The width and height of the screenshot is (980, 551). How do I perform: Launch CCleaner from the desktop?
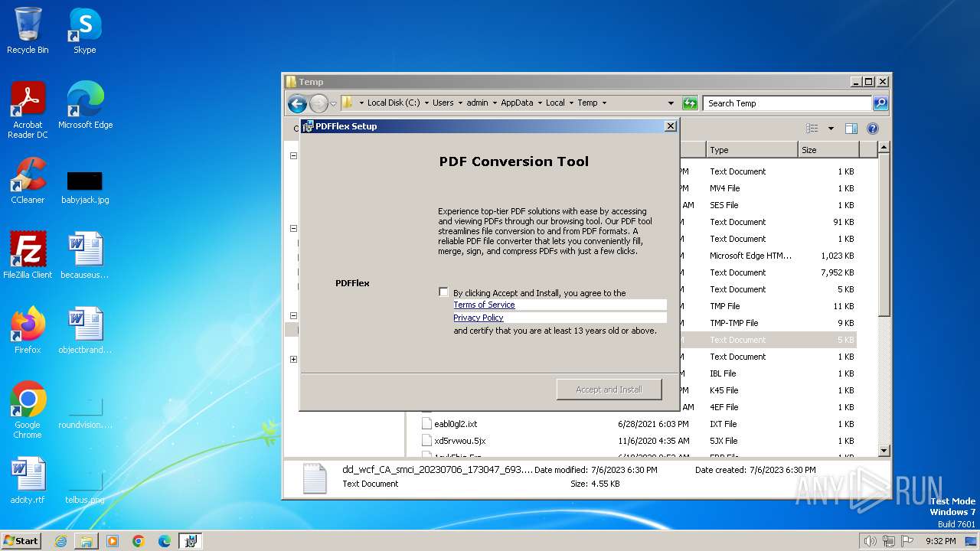point(28,181)
